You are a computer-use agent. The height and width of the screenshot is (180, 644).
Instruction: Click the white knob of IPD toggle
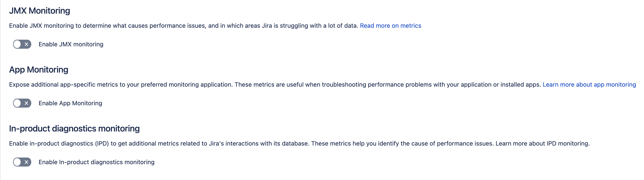pyautogui.click(x=17, y=162)
